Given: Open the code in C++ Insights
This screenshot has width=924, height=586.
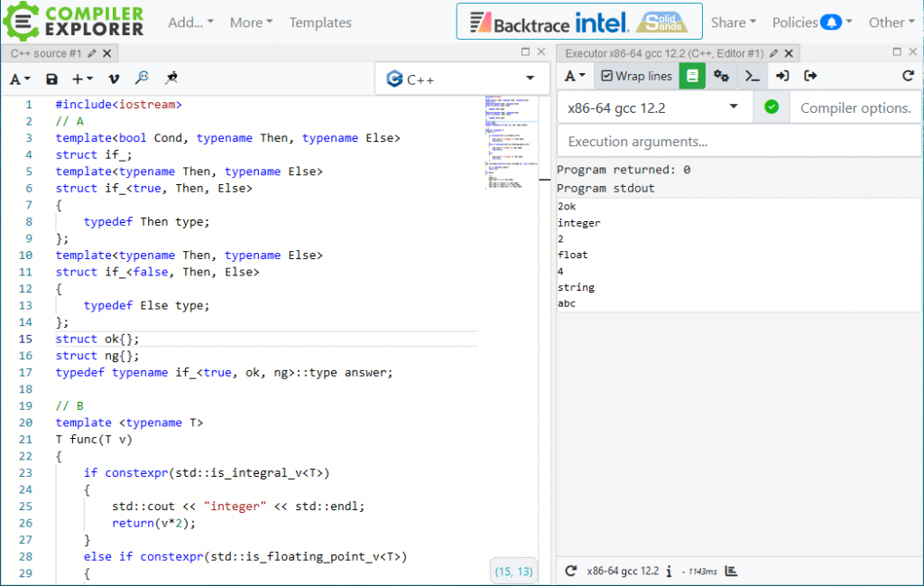Looking at the screenshot, I should 142,78.
